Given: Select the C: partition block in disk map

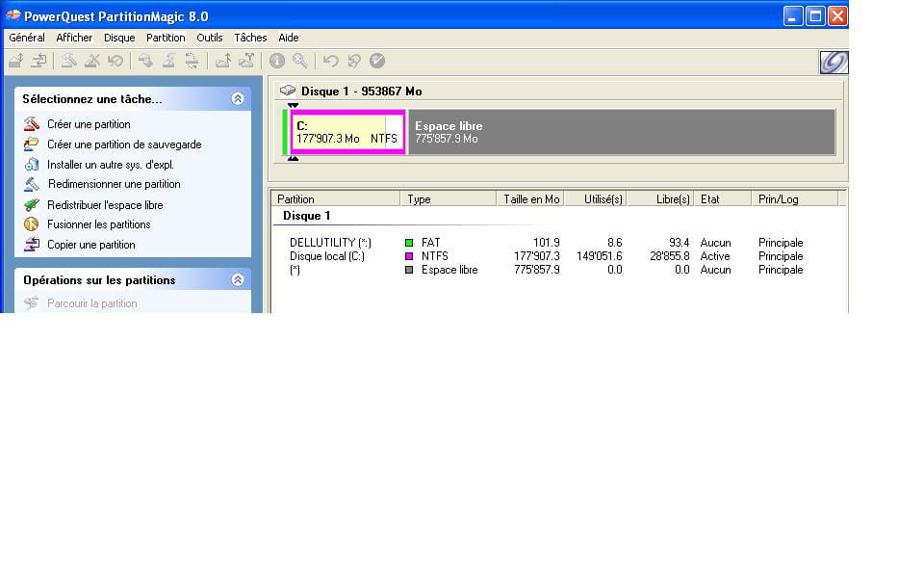Looking at the screenshot, I should 347,132.
